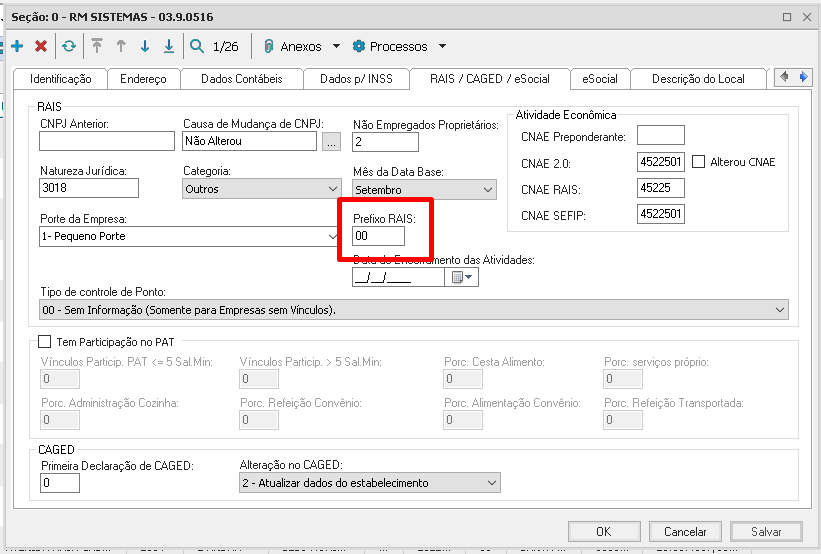Open Processos gear menu
The image size is (821, 554).
(x=390, y=47)
